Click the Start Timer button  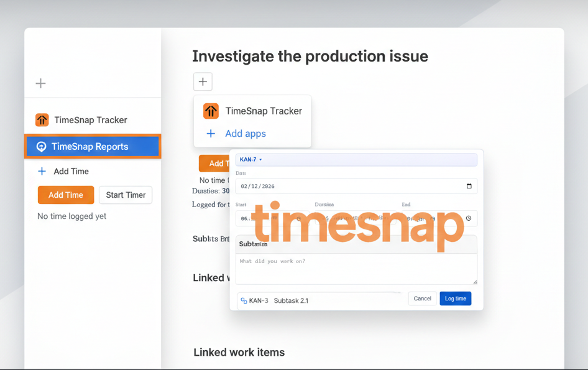coord(126,195)
